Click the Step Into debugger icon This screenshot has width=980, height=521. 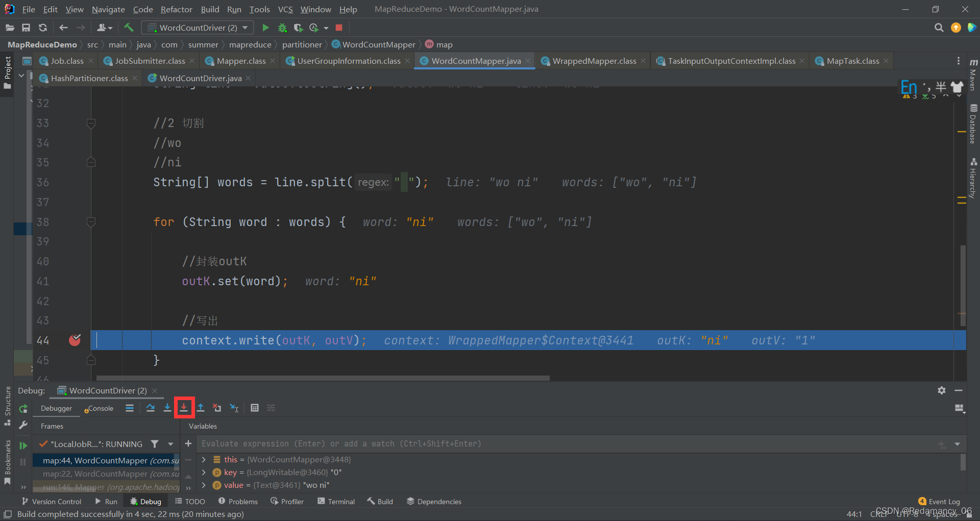pyautogui.click(x=167, y=408)
